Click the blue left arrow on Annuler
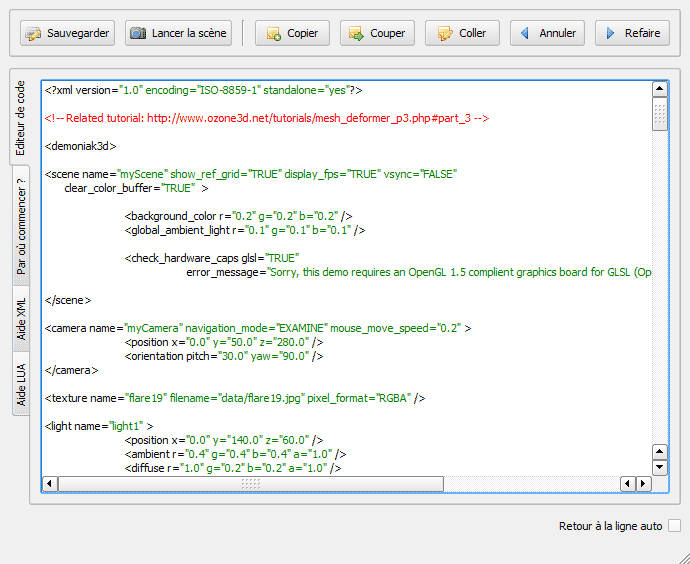The height and width of the screenshot is (564, 690). tap(525, 33)
